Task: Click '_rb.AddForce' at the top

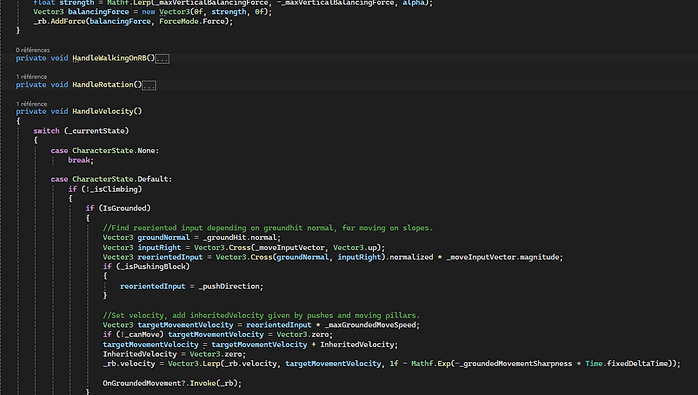Action: click(59, 21)
